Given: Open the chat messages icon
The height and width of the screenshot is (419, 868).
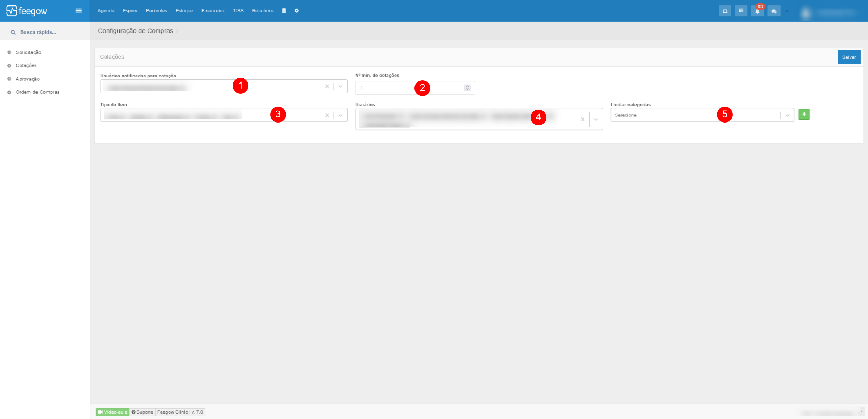Looking at the screenshot, I should click(x=774, y=11).
